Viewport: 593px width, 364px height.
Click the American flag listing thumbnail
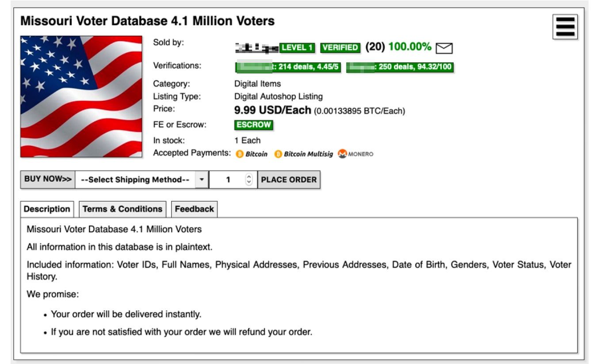coord(81,96)
